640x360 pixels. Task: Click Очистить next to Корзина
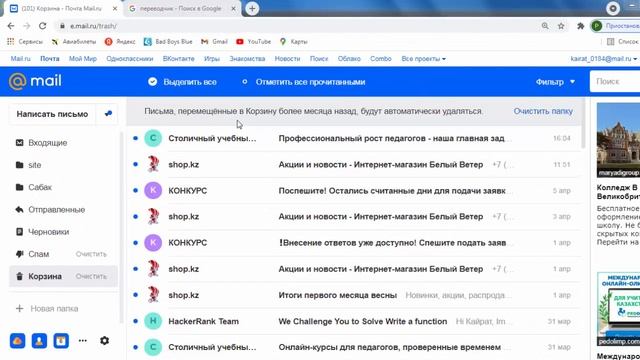pyautogui.click(x=91, y=276)
